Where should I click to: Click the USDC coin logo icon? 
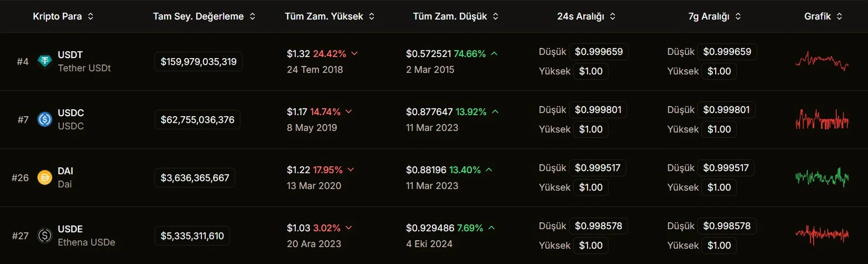coord(44,120)
